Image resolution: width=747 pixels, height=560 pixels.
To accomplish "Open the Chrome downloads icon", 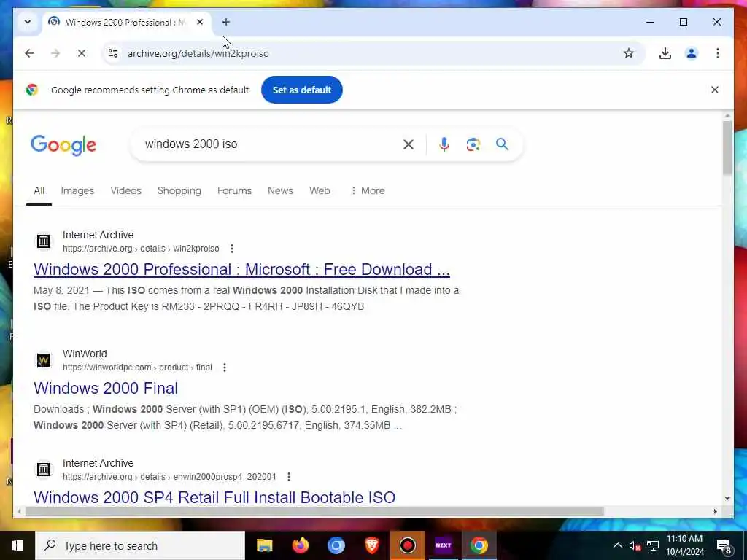I will 665,53.
